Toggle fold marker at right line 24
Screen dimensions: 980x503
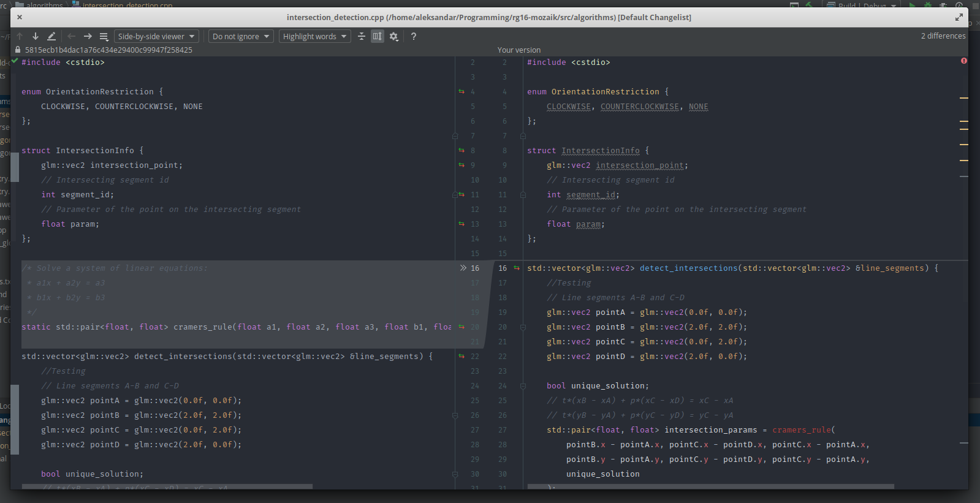(523, 386)
